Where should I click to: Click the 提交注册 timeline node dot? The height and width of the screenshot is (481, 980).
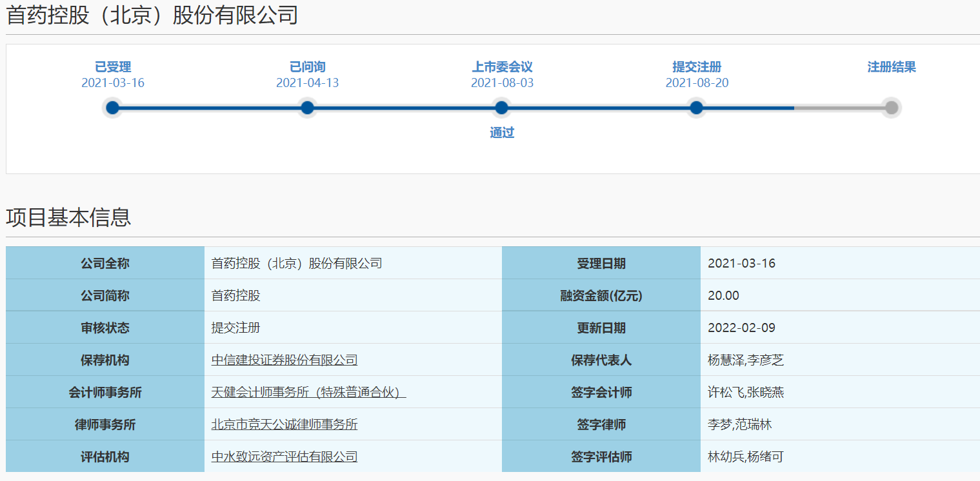tap(697, 108)
